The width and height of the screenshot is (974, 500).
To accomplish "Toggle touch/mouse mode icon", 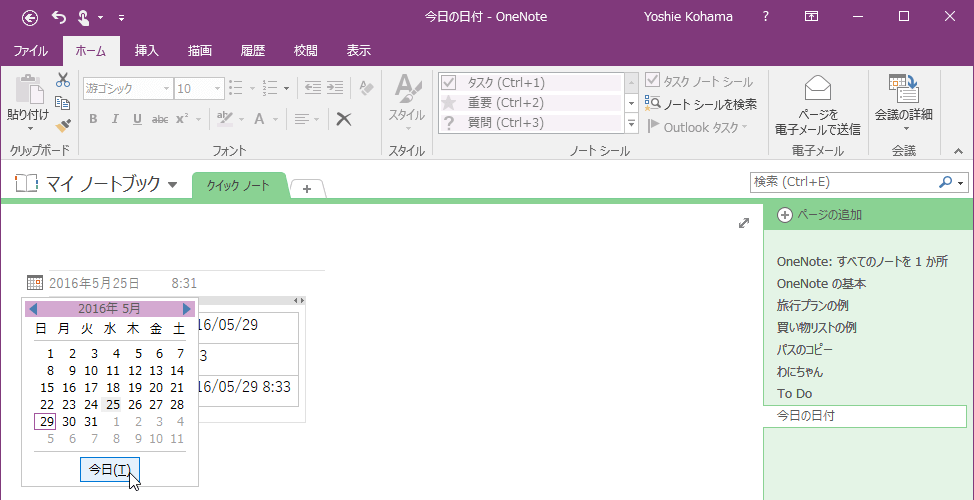I will coord(84,17).
